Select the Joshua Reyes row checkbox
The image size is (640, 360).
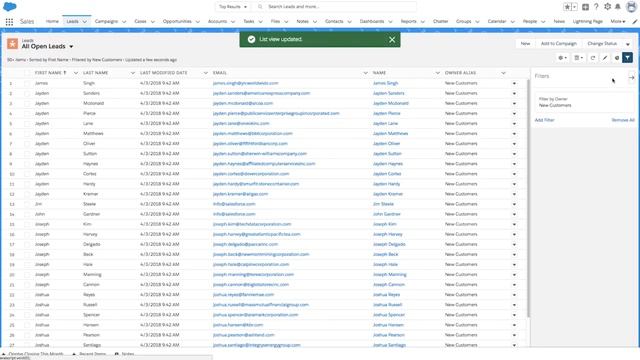pos(27,295)
